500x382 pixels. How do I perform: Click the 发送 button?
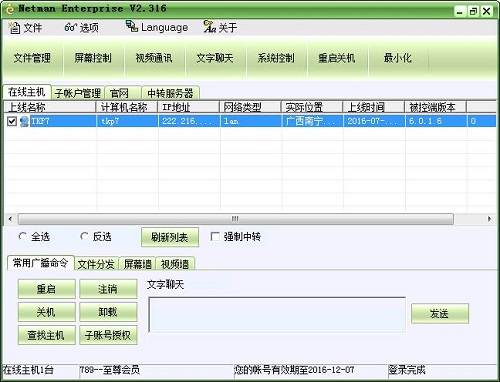point(440,313)
